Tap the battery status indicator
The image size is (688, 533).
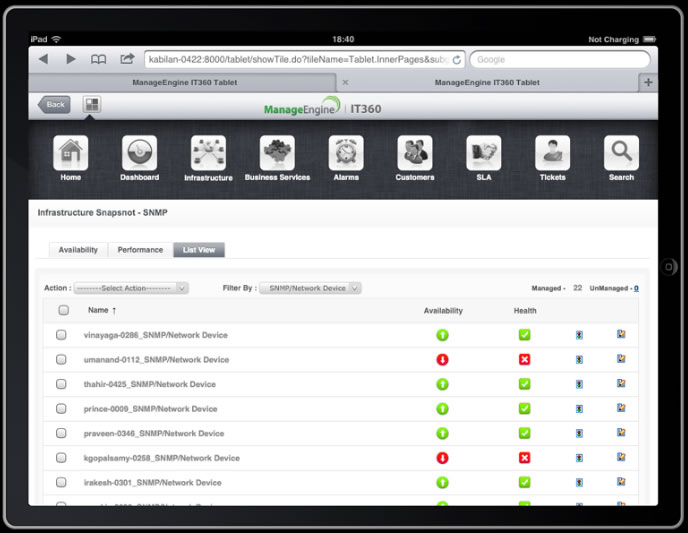649,39
